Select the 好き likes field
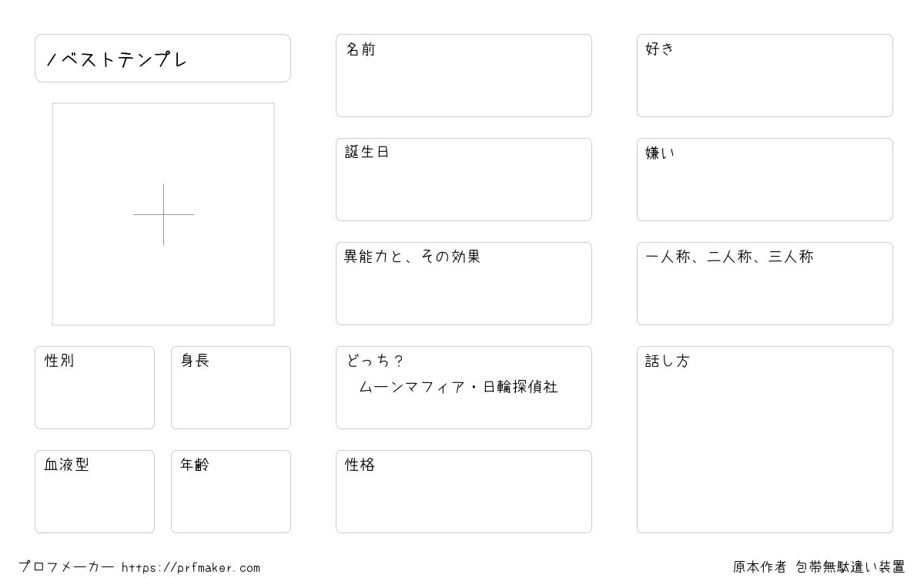This screenshot has width=924, height=578. click(765, 76)
